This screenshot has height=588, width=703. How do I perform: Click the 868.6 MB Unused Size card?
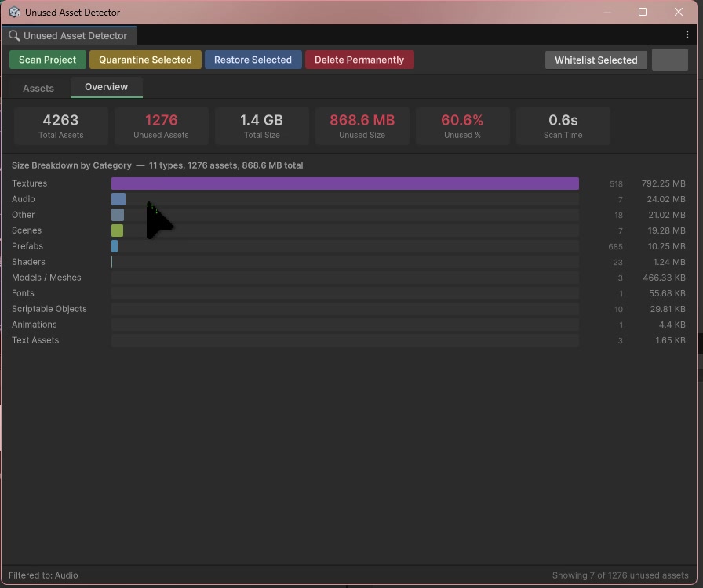(362, 125)
